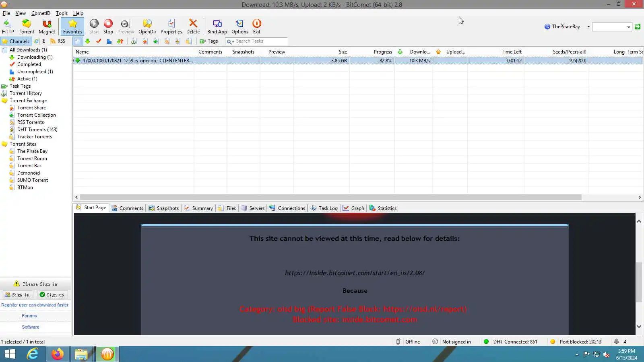Expand the search keyword combo box
644x362 pixels.
click(x=629, y=27)
